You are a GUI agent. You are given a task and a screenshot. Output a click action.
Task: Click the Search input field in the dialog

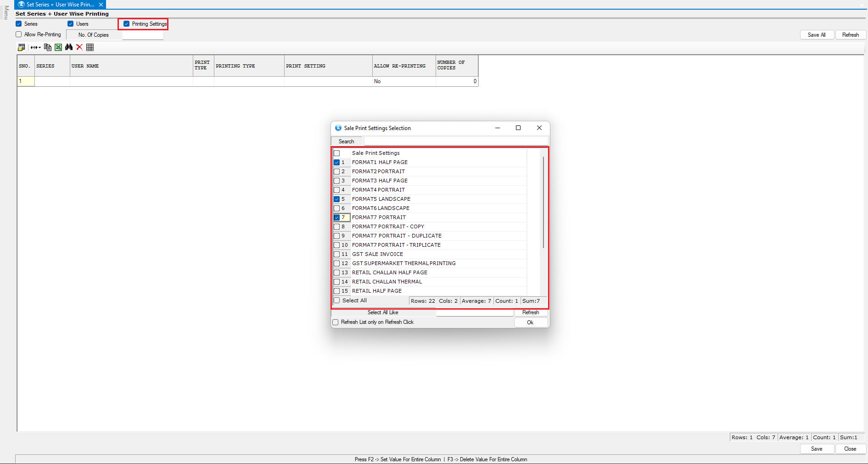(455, 141)
